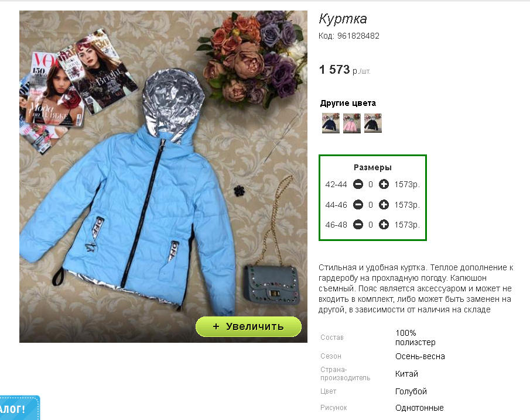Click the quantity field for size 42-44

pos(371,184)
